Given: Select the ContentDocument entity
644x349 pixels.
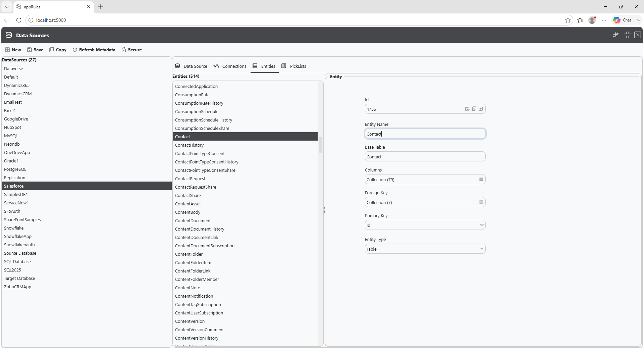Looking at the screenshot, I should click(x=245, y=220).
